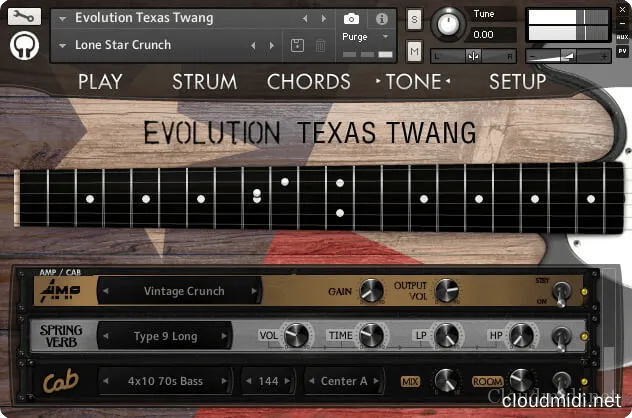
Task: Click the instrument info icon
Action: tap(381, 19)
